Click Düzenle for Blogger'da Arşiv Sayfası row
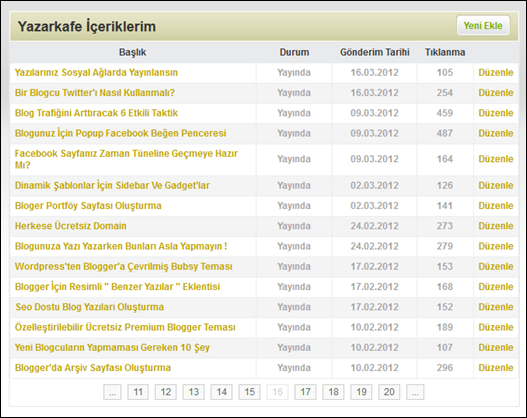The image size is (527, 418). coord(496,368)
